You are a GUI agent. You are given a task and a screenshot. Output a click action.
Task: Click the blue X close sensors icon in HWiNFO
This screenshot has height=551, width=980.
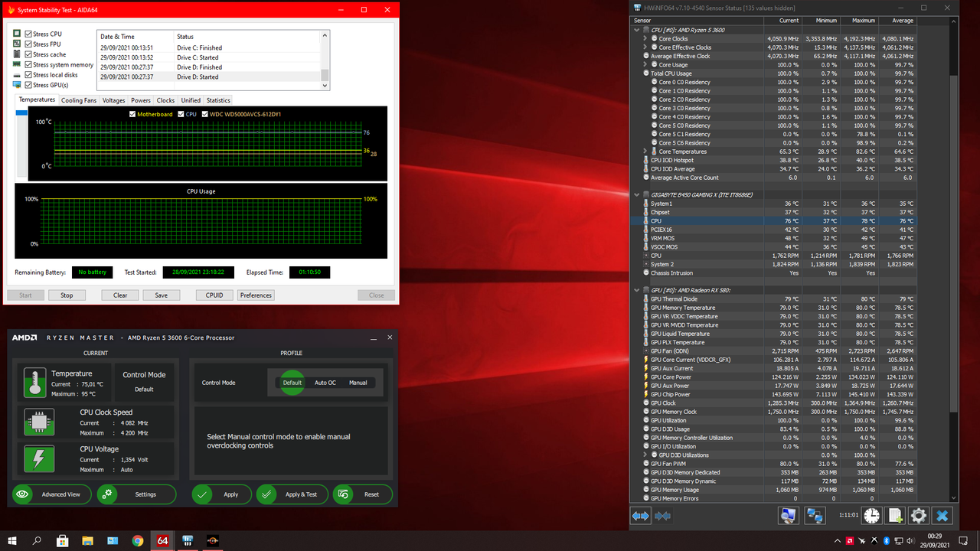pos(942,516)
